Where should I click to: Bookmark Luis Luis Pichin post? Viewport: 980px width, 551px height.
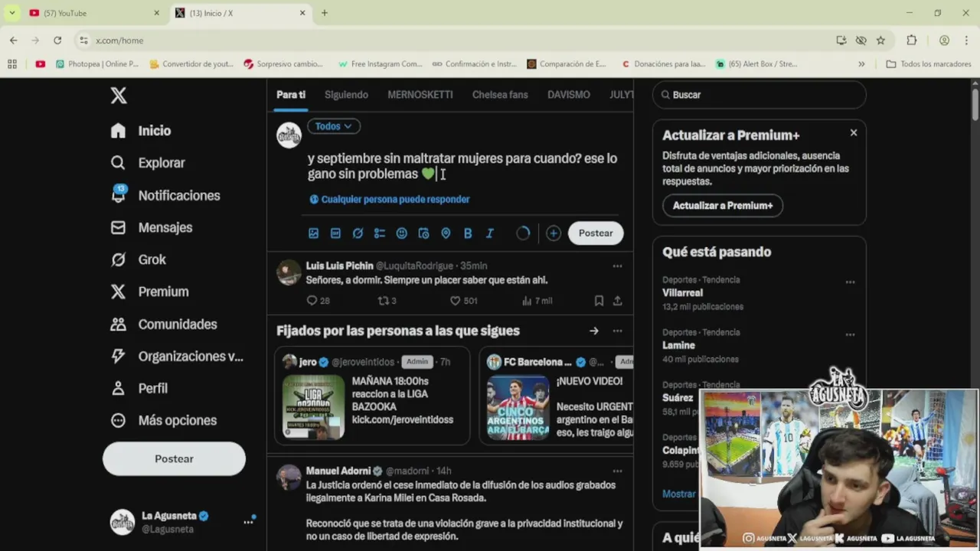tap(599, 301)
